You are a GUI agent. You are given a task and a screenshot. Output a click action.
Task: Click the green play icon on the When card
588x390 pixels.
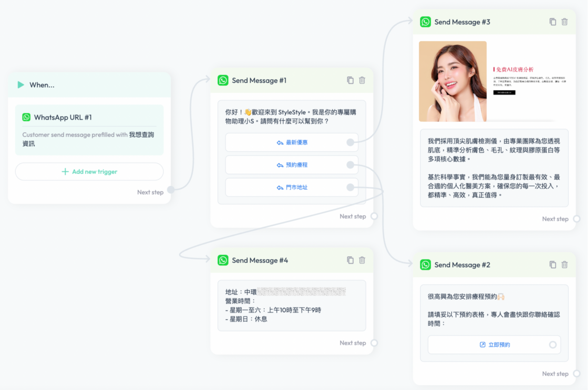[x=20, y=84]
